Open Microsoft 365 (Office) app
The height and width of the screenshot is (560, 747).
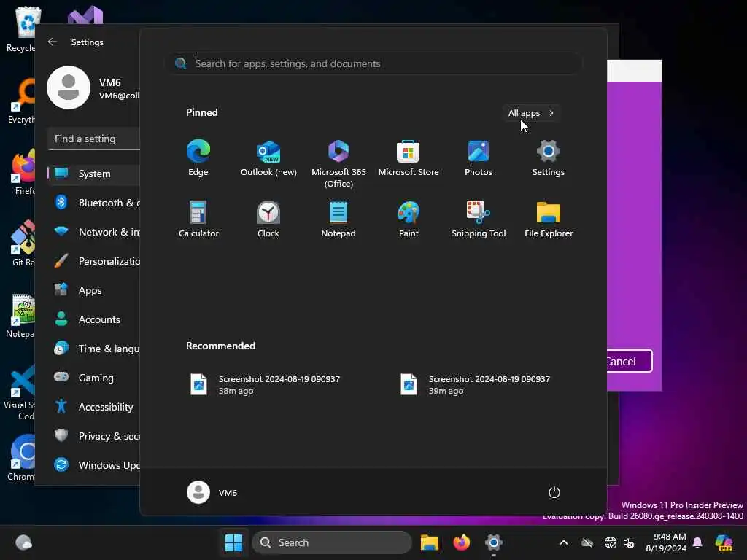(x=338, y=163)
